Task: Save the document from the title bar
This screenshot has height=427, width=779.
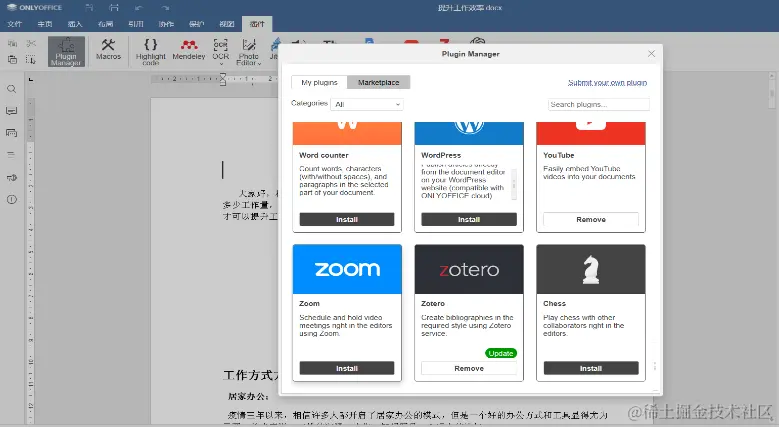Action: click(x=89, y=8)
